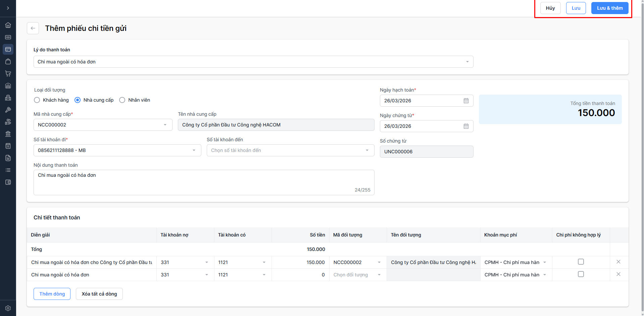This screenshot has width=644, height=316.
Task: Click the Thêm dòng button
Action: click(x=52, y=294)
